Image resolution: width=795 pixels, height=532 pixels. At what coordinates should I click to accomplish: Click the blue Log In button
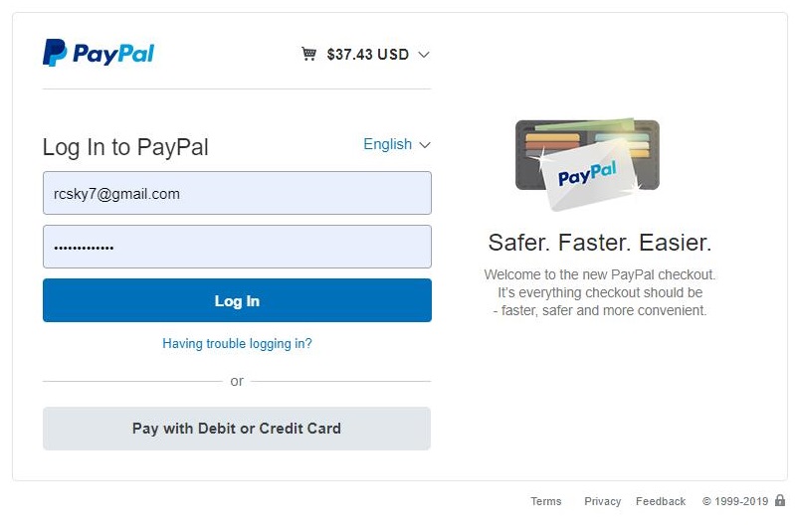click(237, 300)
